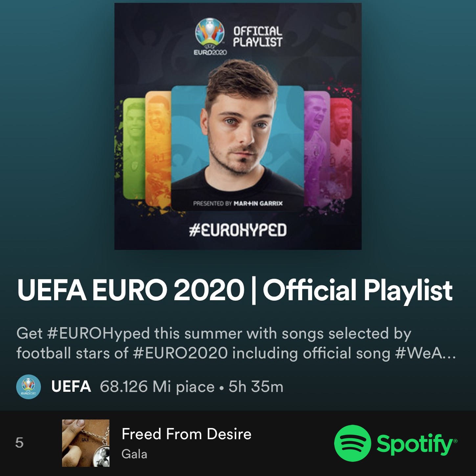Select the Freed From Desire album artwork
This screenshot has height=476, width=476.
tap(86, 443)
